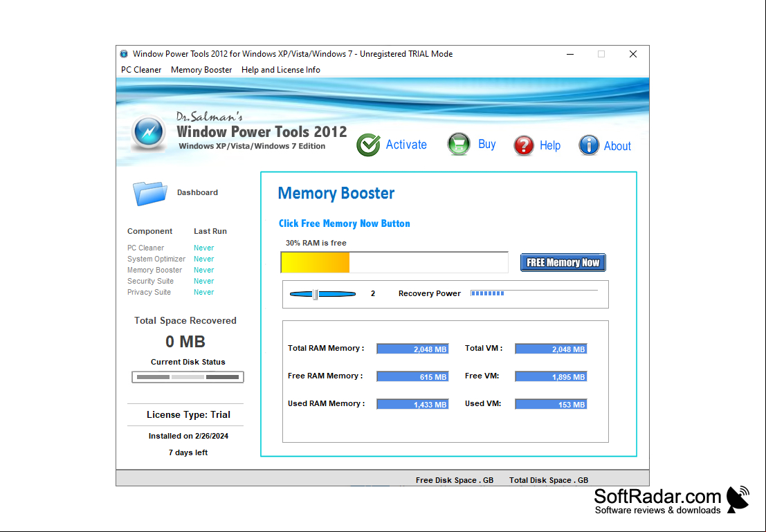Click the lightning bolt Power Tools logo
The height and width of the screenshot is (532, 766).
pyautogui.click(x=149, y=131)
